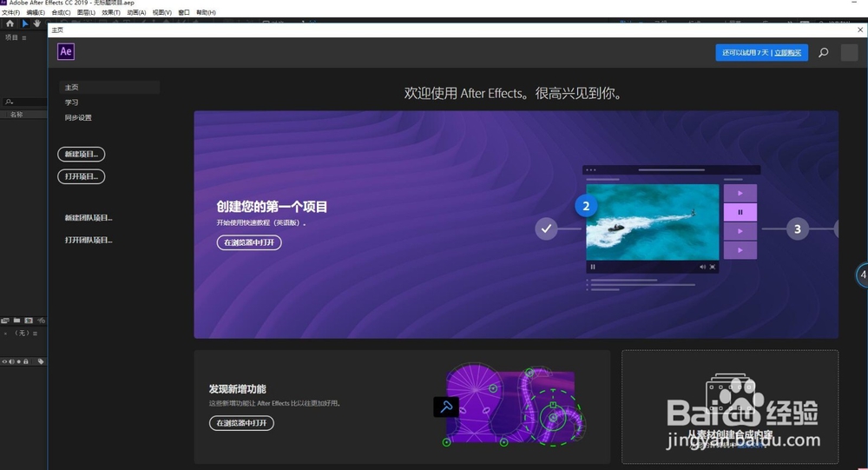Toggle the audio speaker column icon
Screen dimensions: 868x470
coord(11,361)
